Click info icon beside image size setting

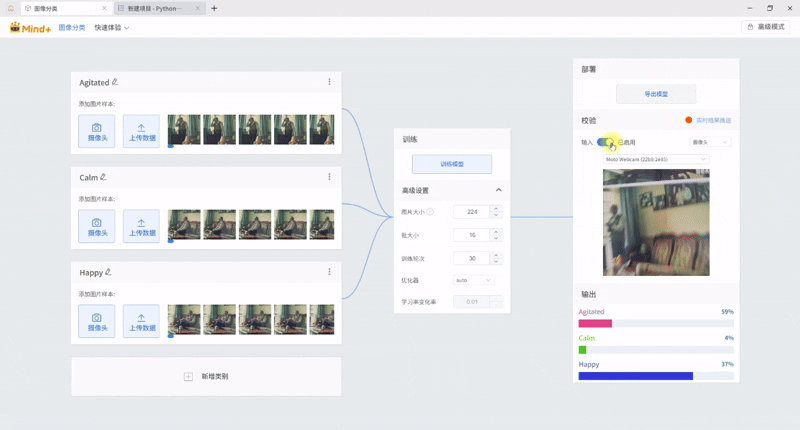click(x=430, y=212)
